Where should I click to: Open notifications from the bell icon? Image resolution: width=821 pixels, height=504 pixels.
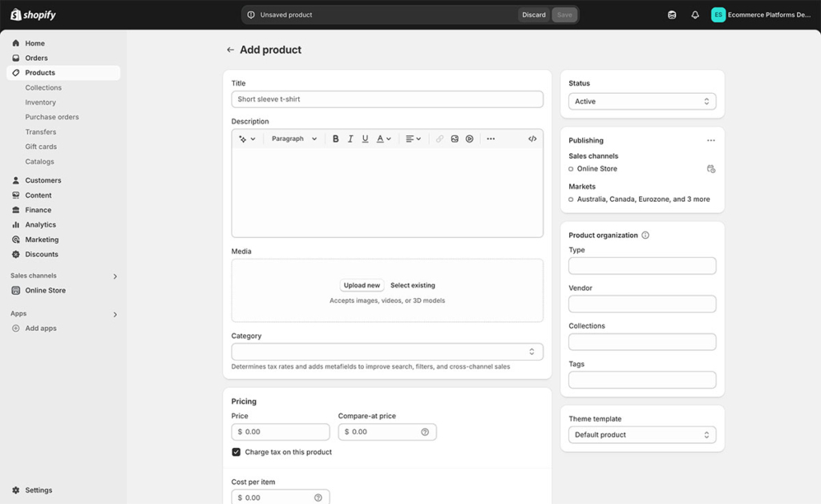(694, 14)
